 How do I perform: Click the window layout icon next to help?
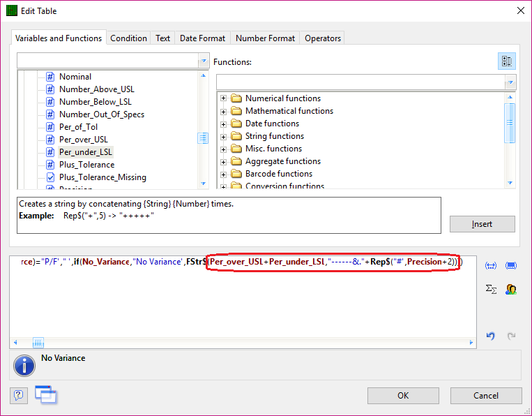click(46, 394)
